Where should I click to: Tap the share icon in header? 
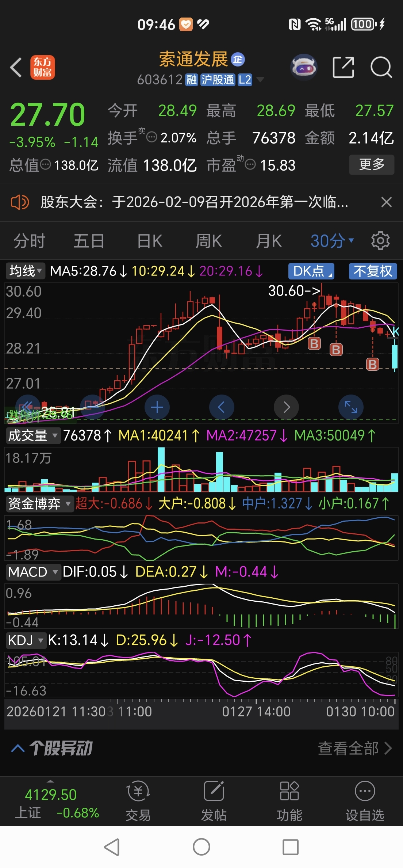(343, 67)
